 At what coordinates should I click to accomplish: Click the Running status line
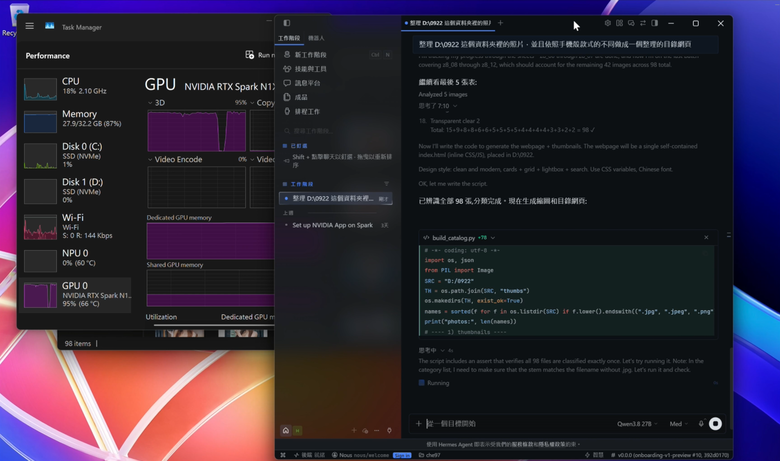pos(434,383)
